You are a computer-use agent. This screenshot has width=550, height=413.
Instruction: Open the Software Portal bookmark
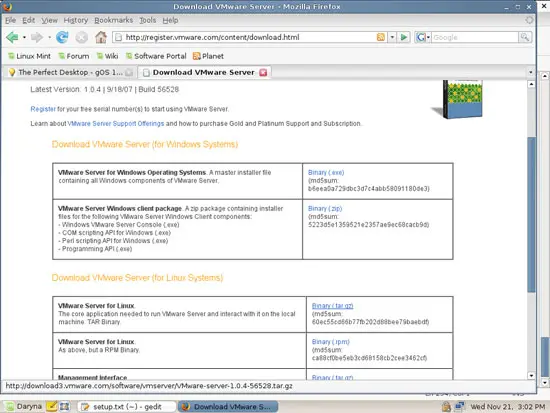coord(156,56)
